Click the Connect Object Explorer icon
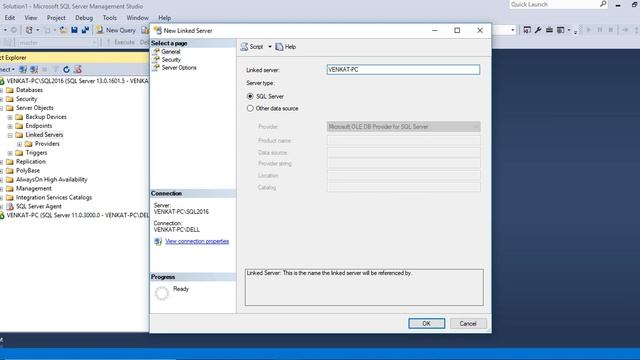This screenshot has height=360, width=640. point(23,69)
